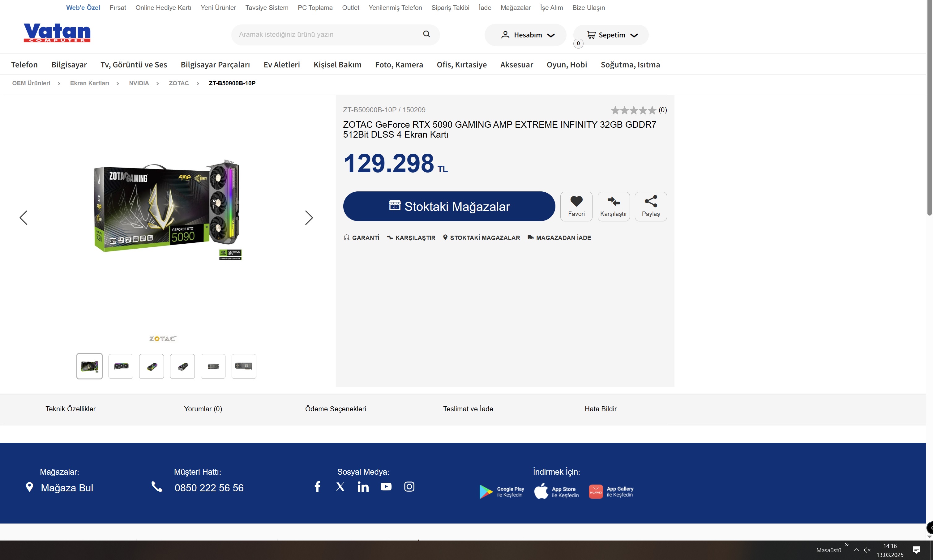Open Yenilenmiş Telefon top link
Viewport: 933px width, 560px height.
point(395,7)
